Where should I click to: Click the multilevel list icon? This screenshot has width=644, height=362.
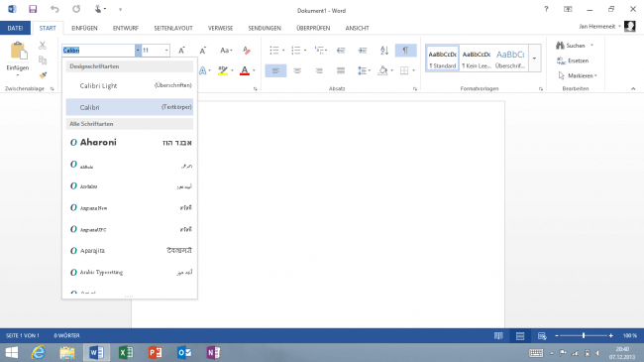[x=319, y=51]
